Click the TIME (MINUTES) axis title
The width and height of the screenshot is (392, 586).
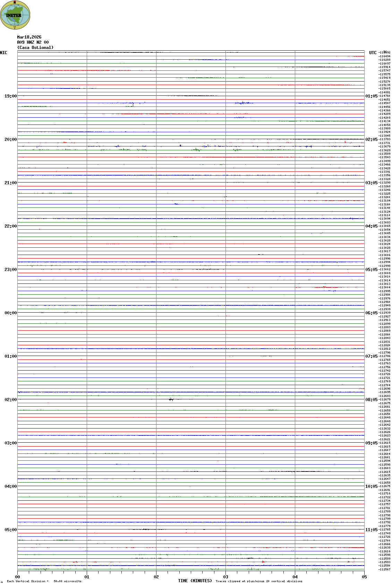195,581
